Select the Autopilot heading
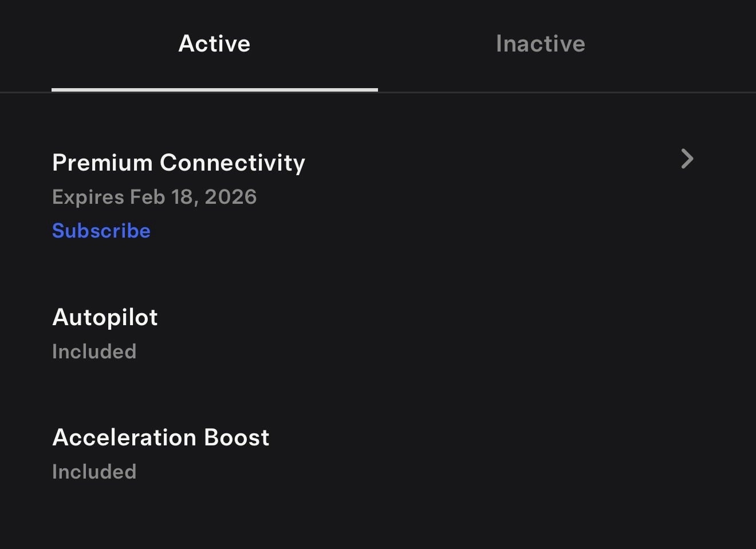 coord(105,317)
